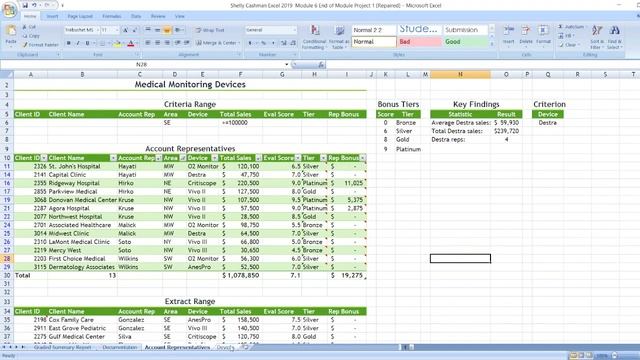The width and height of the screenshot is (640, 360).
Task: Switch to the Page Layout ribbon tab
Action: pyautogui.click(x=80, y=16)
